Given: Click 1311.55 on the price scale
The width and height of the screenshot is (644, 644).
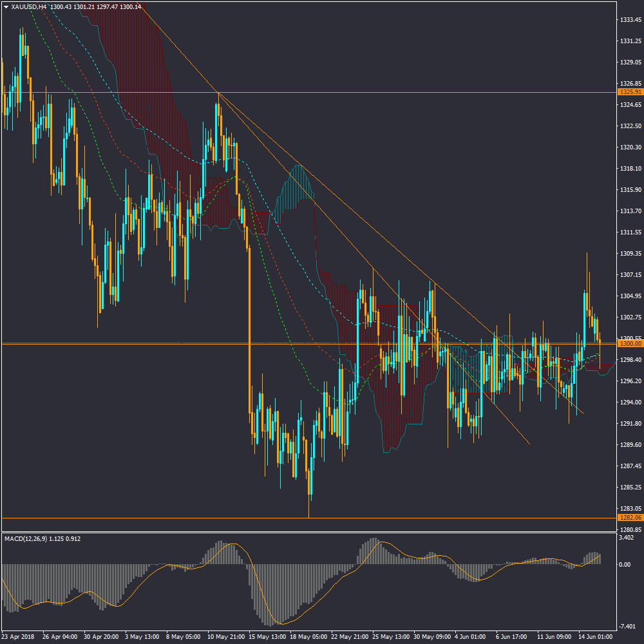Looking at the screenshot, I should tap(630, 232).
